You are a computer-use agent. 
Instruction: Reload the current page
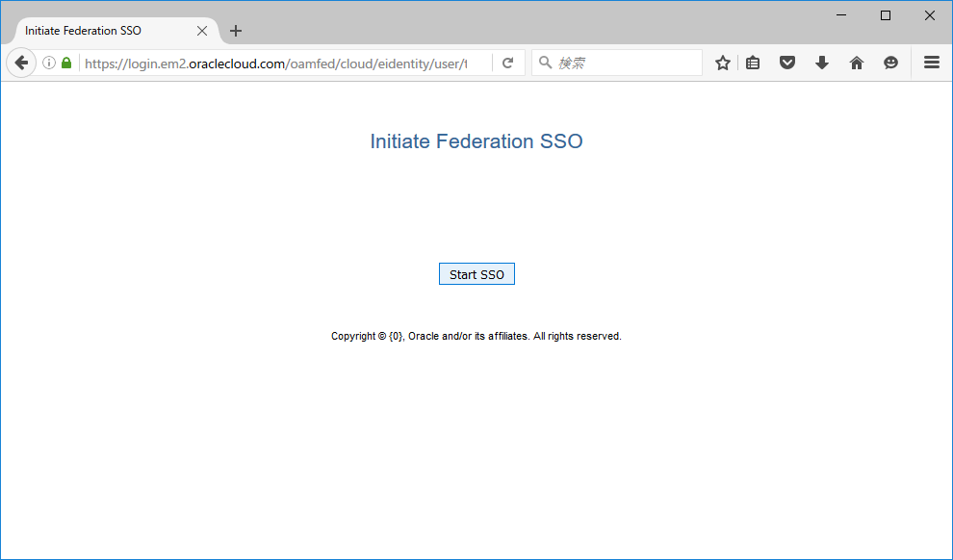coord(508,62)
